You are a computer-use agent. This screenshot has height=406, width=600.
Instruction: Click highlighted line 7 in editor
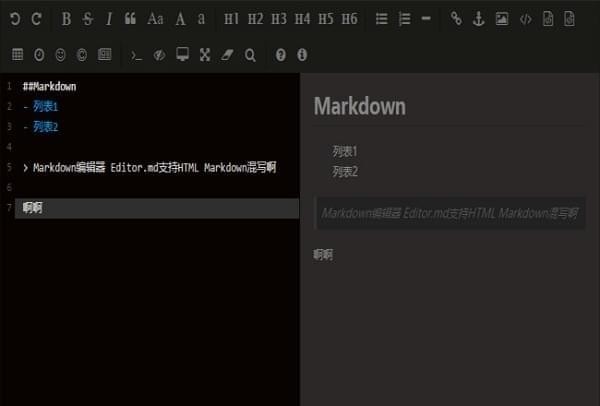pyautogui.click(x=157, y=208)
